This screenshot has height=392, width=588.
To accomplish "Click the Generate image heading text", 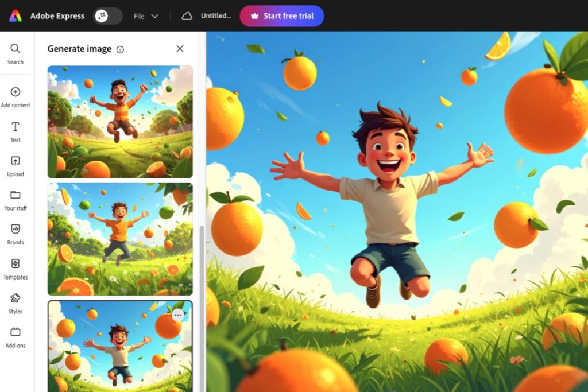I will click(x=79, y=49).
